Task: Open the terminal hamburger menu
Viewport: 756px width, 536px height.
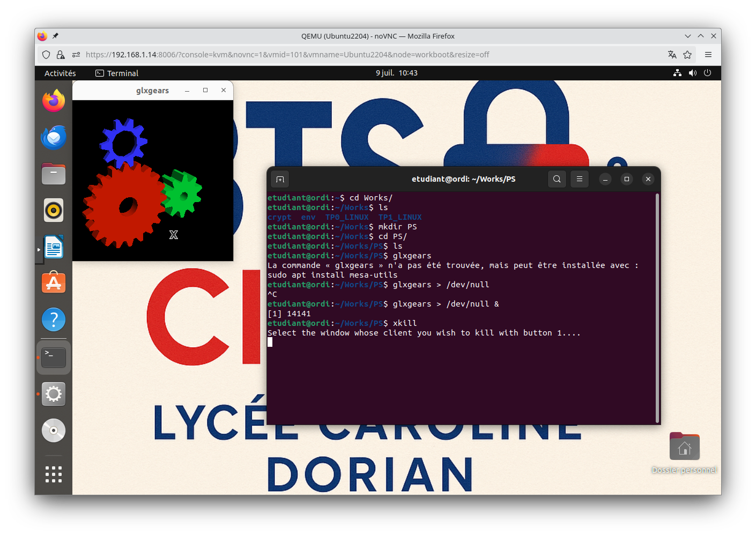Action: [580, 179]
